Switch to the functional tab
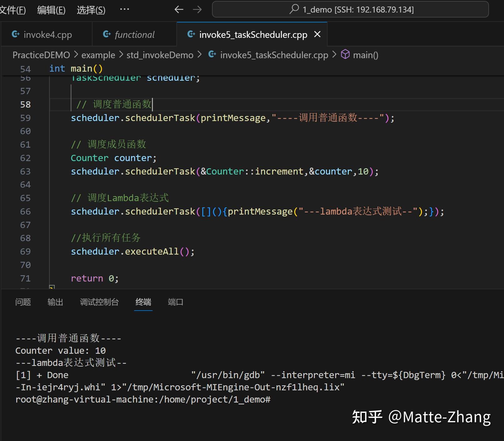Screen dimensions: 504x441 coord(134,34)
